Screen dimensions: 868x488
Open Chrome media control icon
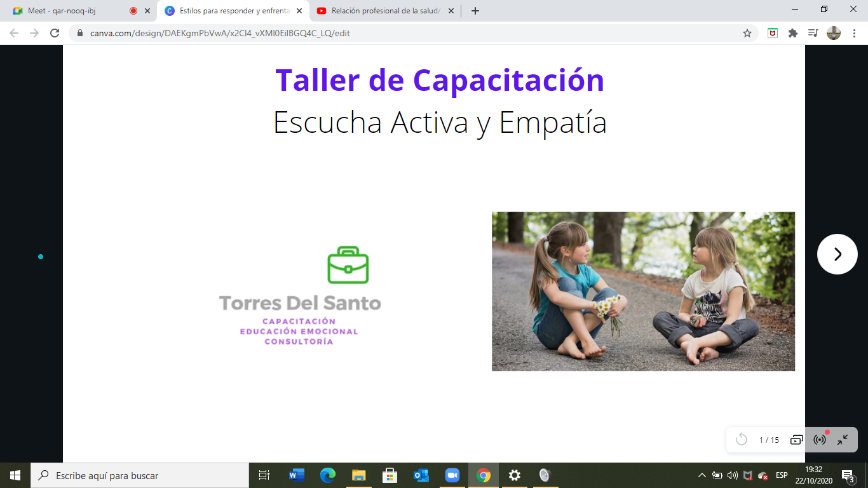(813, 33)
